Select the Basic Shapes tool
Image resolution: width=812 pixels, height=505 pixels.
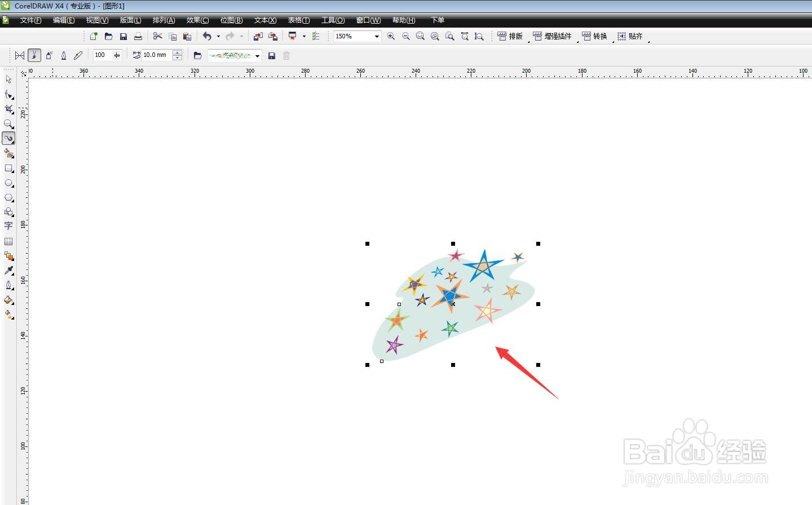pyautogui.click(x=8, y=212)
